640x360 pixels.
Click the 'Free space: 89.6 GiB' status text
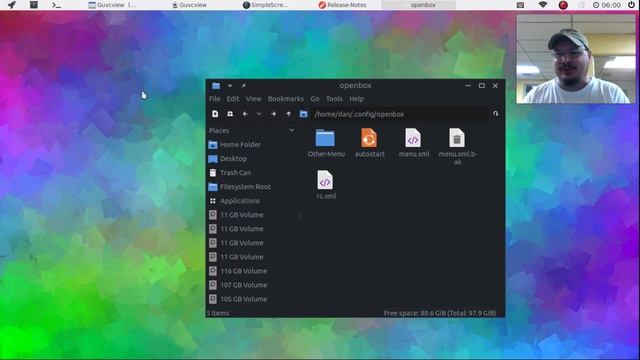(440, 313)
